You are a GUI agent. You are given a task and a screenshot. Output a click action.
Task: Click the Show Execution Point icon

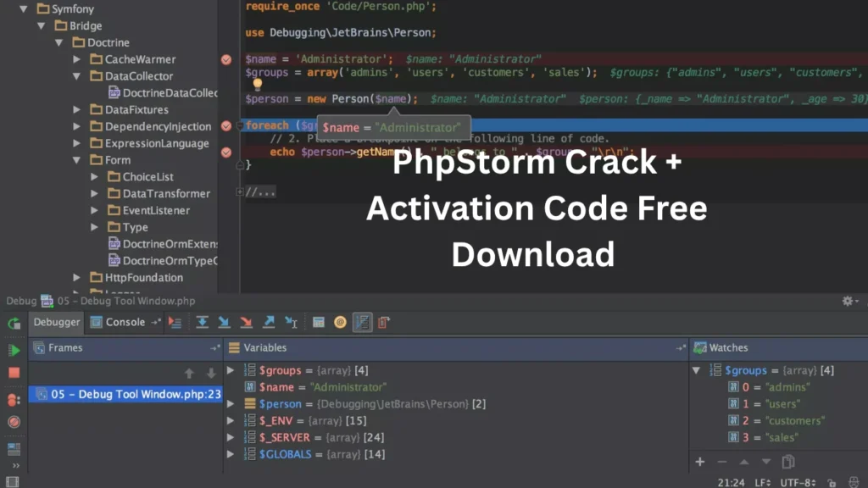pyautogui.click(x=174, y=322)
